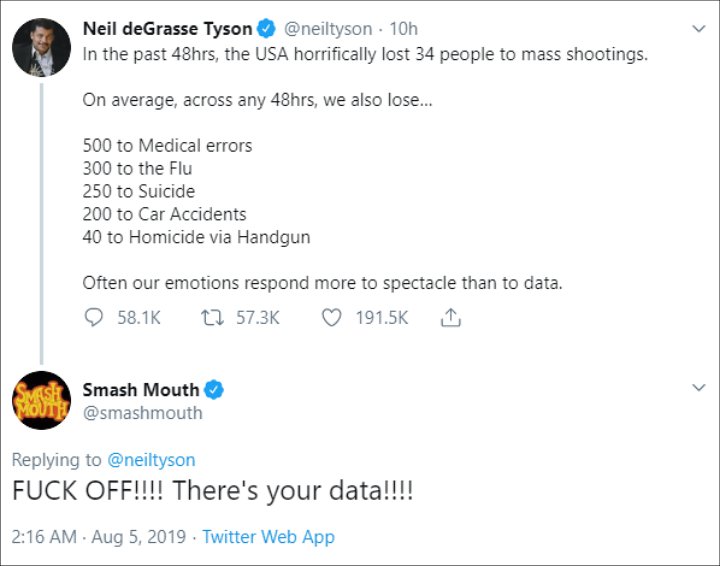Expand the chevron menu on Smash Mouth's reply
The height and width of the screenshot is (566, 720).
698,388
